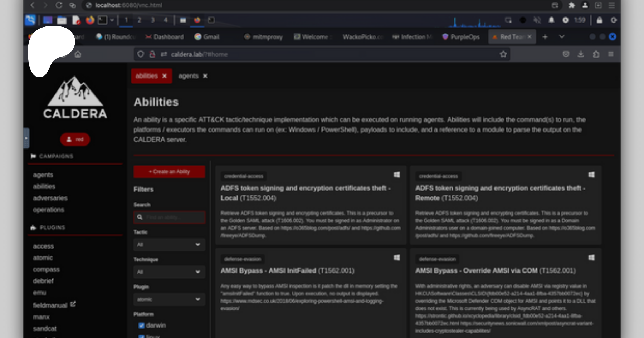Click the home icon in the Firefox toolbar
This screenshot has height=338, width=644.
point(78,54)
